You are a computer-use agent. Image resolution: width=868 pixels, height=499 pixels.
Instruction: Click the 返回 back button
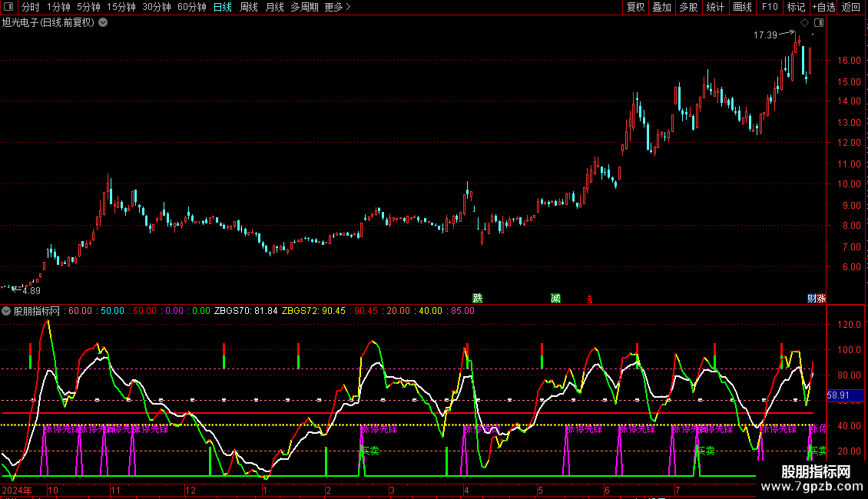tap(851, 8)
